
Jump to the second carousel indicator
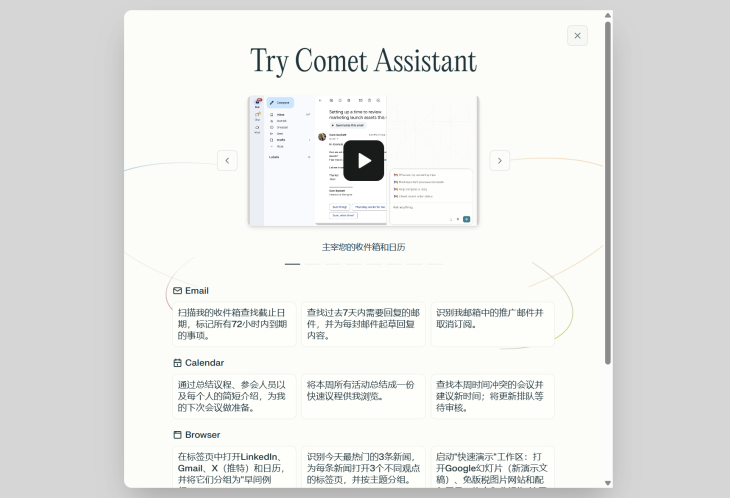coord(313,264)
